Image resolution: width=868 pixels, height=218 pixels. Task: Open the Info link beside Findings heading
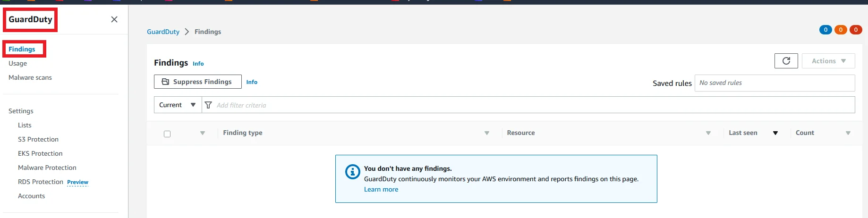198,64
